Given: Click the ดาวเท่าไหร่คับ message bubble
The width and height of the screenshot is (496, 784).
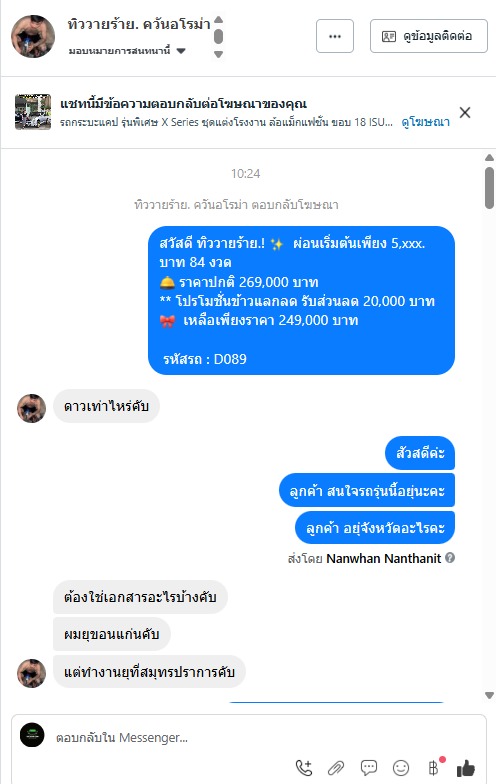Looking at the screenshot, I should 106,406.
